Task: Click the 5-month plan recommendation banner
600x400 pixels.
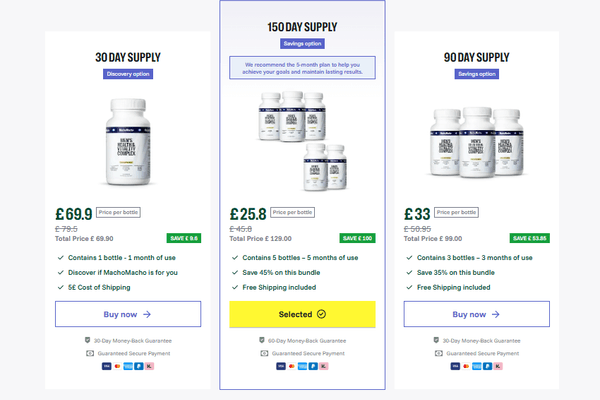Action: (301, 67)
